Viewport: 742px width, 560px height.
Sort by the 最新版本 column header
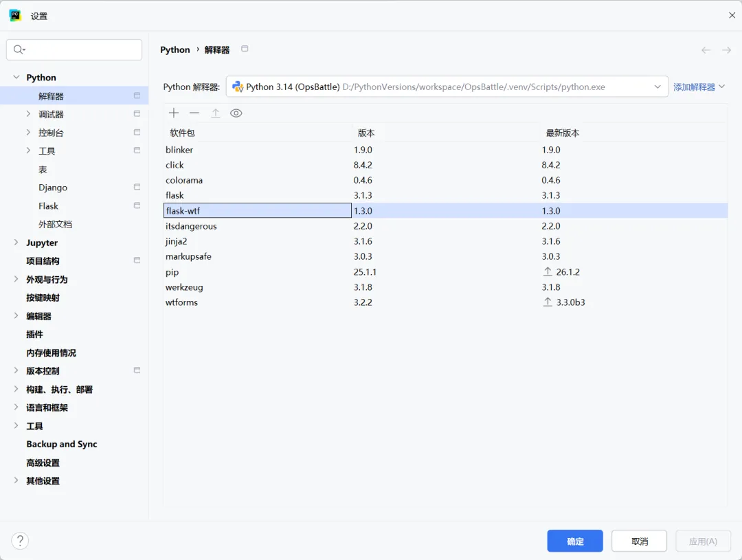634,133
